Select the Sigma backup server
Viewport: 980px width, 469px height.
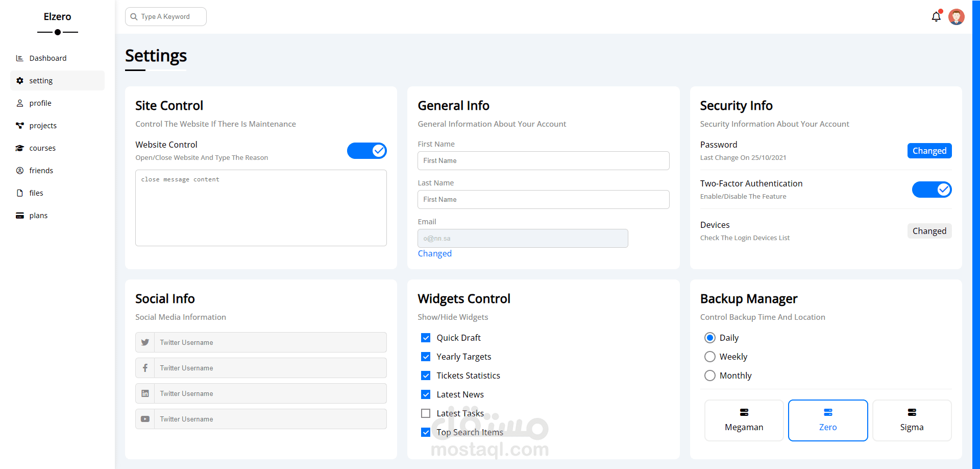point(912,420)
